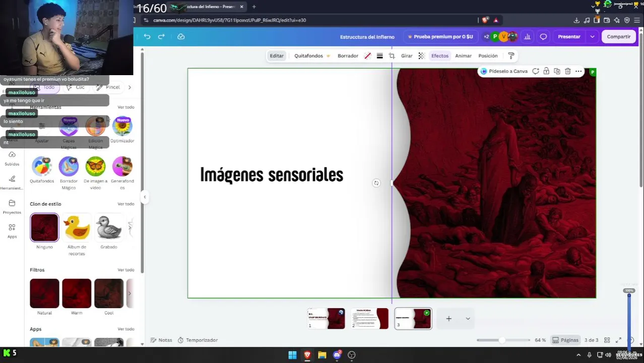
Task: Open the Borrador Mágico tool
Action: tap(69, 173)
